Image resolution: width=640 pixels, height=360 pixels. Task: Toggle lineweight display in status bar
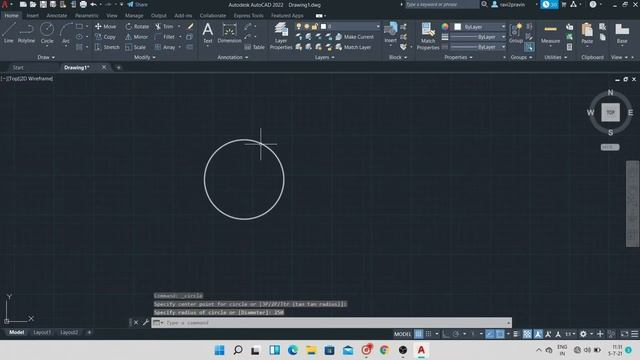click(516, 334)
